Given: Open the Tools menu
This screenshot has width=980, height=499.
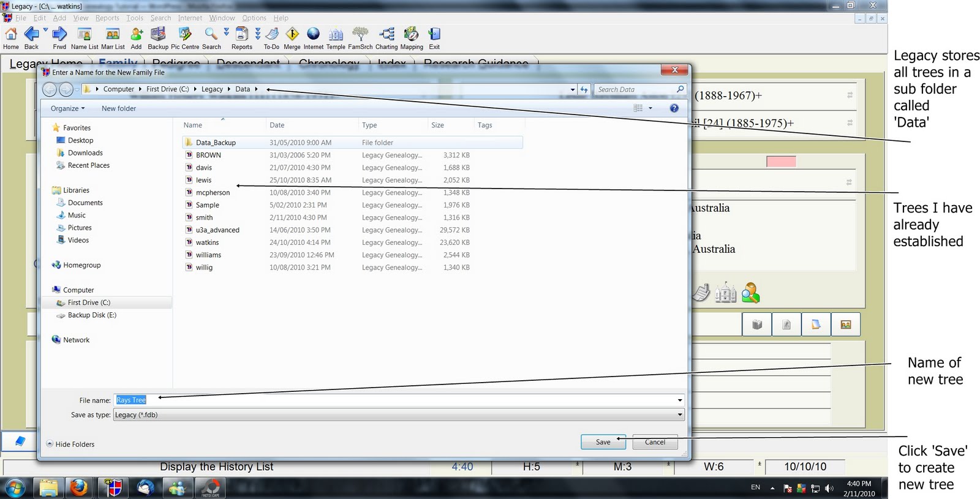Looking at the screenshot, I should point(135,18).
